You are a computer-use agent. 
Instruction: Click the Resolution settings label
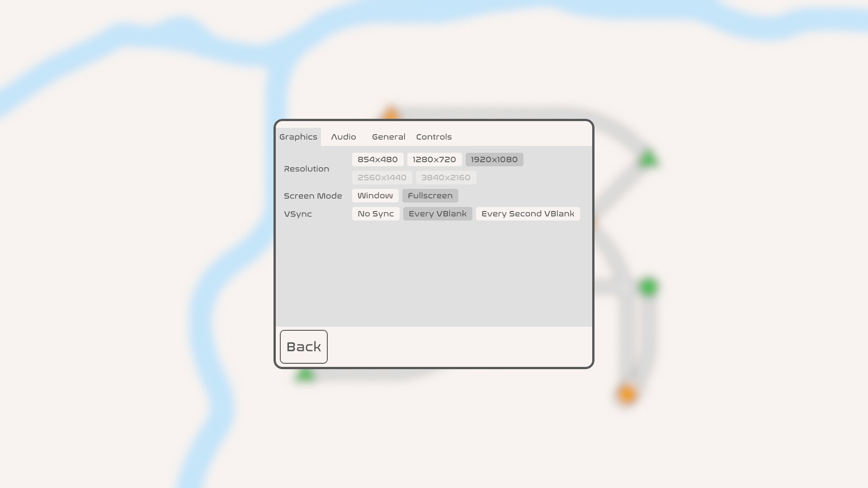point(307,169)
